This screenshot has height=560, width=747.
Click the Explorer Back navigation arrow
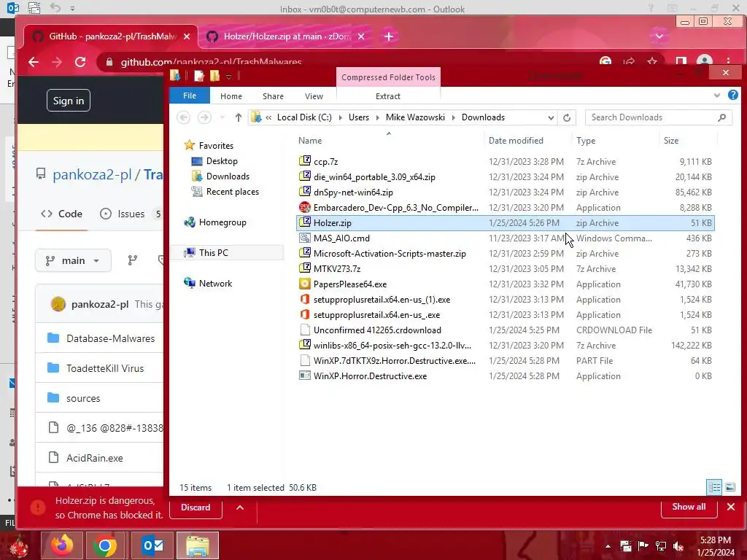coord(183,117)
